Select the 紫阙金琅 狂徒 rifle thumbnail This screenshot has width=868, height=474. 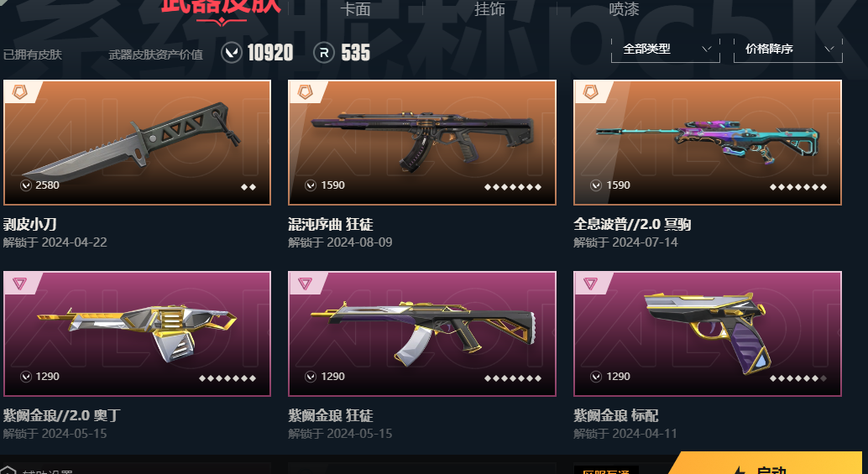[421, 334]
